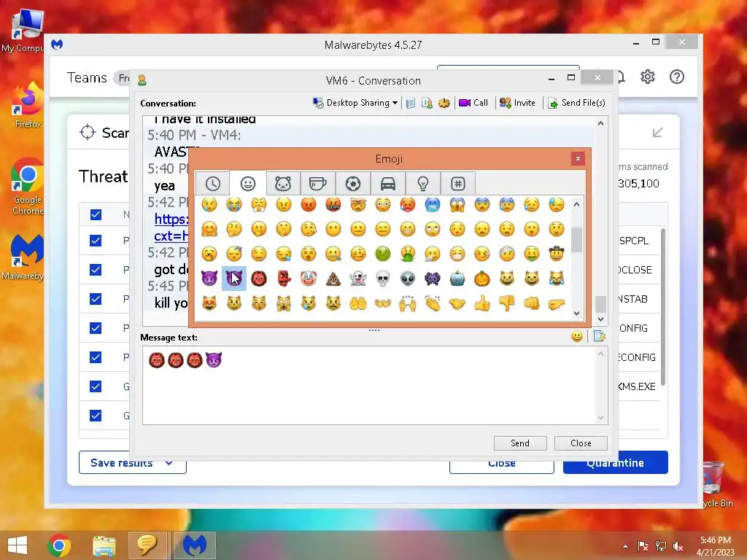Insert the green nauseated face emoji

pos(382,254)
